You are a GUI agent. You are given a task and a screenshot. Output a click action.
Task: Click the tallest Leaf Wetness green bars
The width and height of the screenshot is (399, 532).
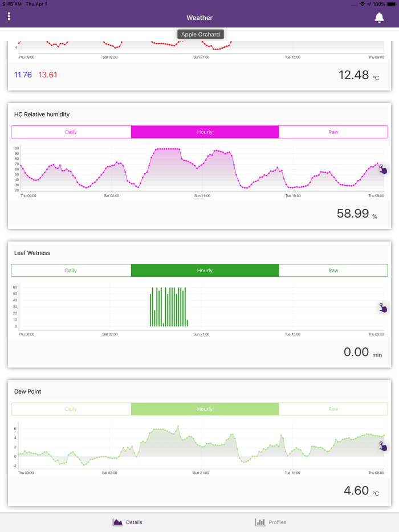point(169,306)
